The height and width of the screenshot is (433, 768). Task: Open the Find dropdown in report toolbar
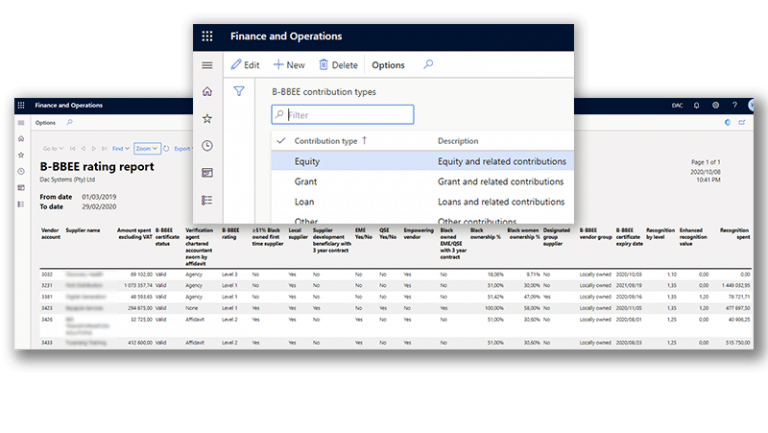[120, 148]
